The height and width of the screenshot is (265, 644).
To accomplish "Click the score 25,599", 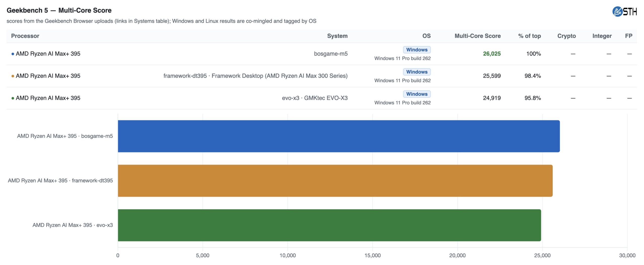I will (492, 76).
